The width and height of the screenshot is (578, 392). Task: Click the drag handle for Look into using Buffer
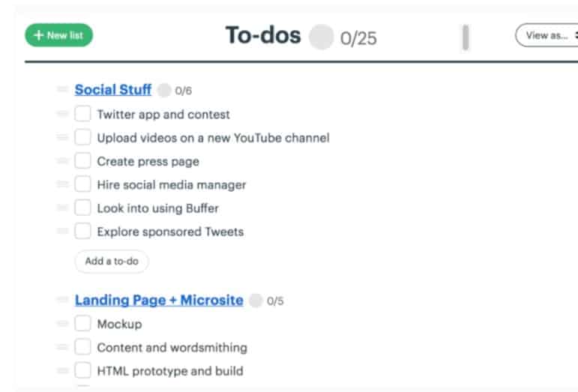coord(62,208)
